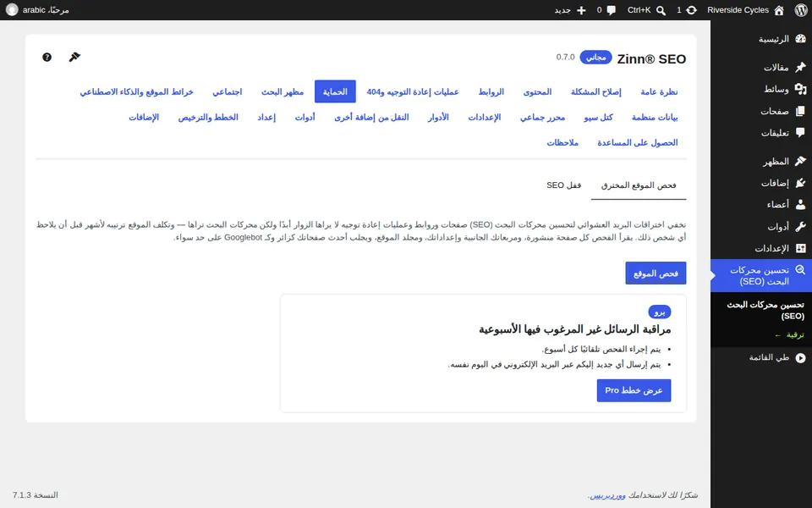
Task: Click طي القائمة to collapse the menu
Action: (769, 357)
